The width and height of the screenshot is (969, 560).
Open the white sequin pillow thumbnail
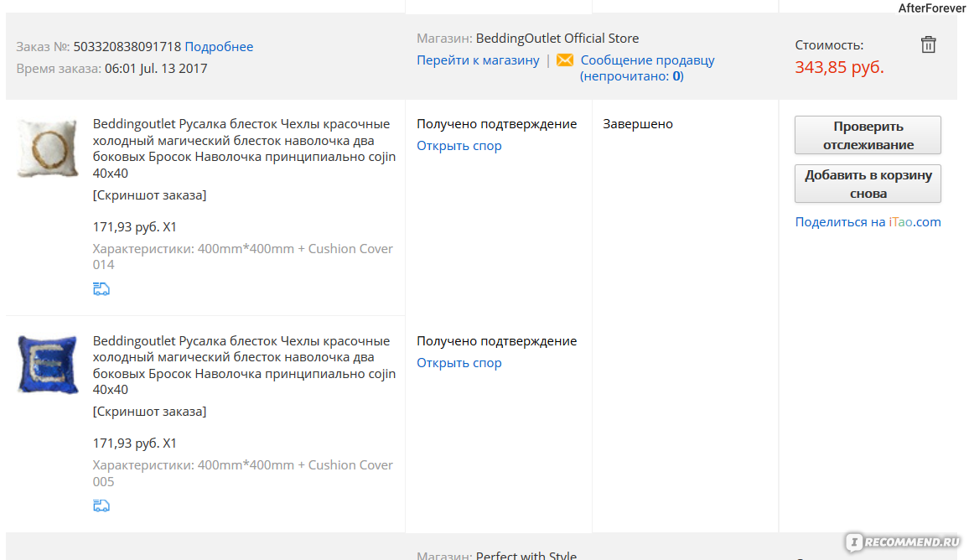(48, 148)
